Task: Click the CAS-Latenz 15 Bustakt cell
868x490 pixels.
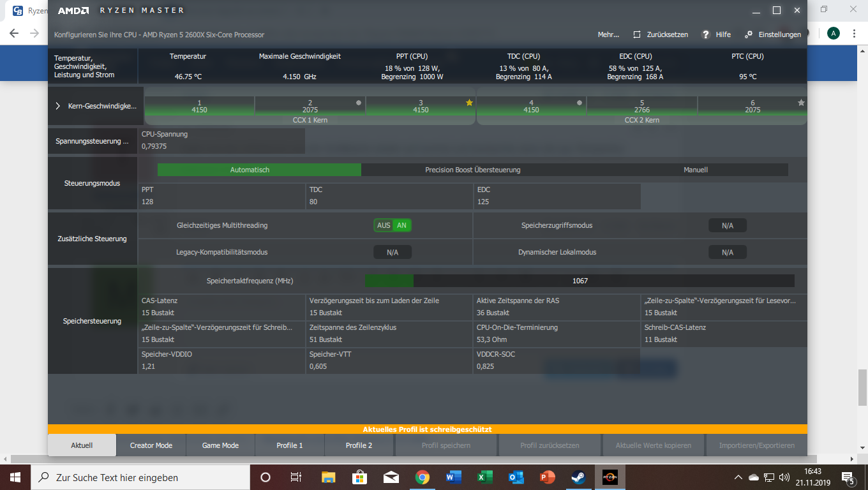Action: coord(222,307)
